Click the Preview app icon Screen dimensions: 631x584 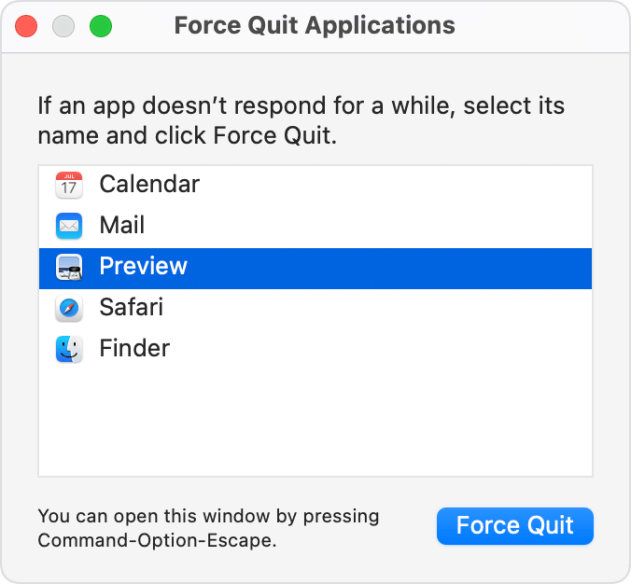[x=69, y=267]
